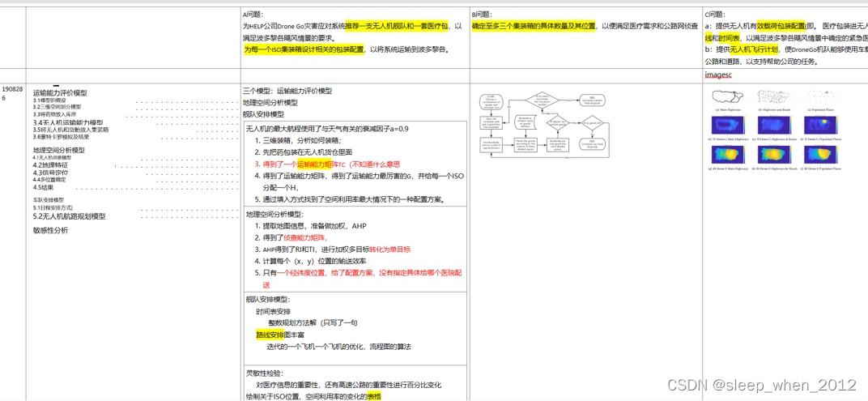The image size is (868, 401).
Task: Click item '计算每个（x，y）位置的输送效率'
Action: [x=314, y=261]
